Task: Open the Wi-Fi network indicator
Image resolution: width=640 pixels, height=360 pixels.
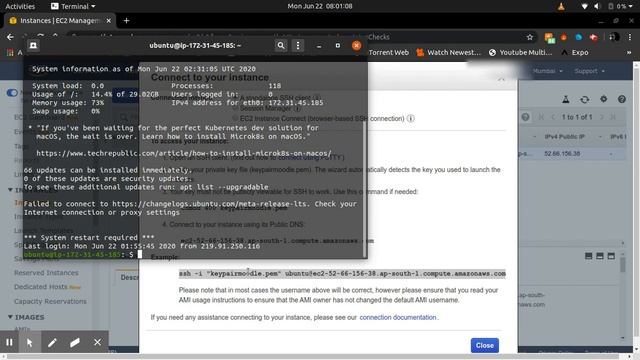Action: coord(584,6)
